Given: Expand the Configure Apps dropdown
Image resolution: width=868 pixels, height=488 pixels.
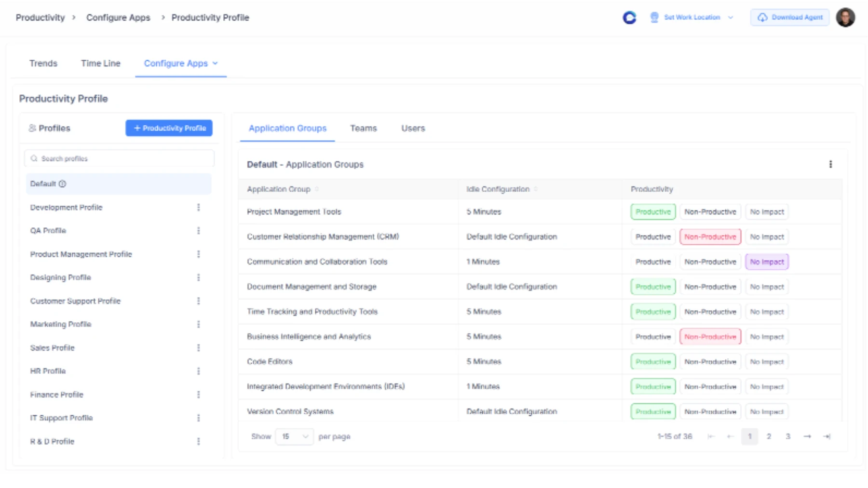Looking at the screenshot, I should tap(216, 63).
